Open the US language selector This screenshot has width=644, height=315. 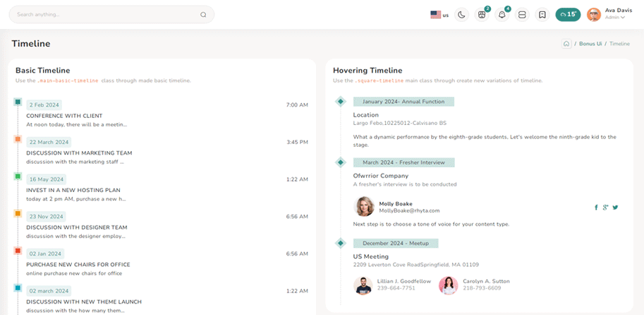pos(439,14)
